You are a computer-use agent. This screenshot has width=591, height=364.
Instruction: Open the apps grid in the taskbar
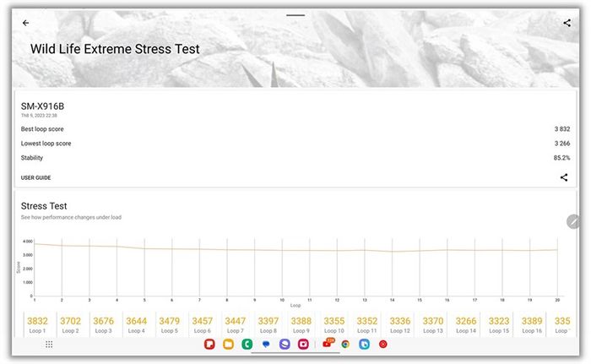tap(49, 345)
